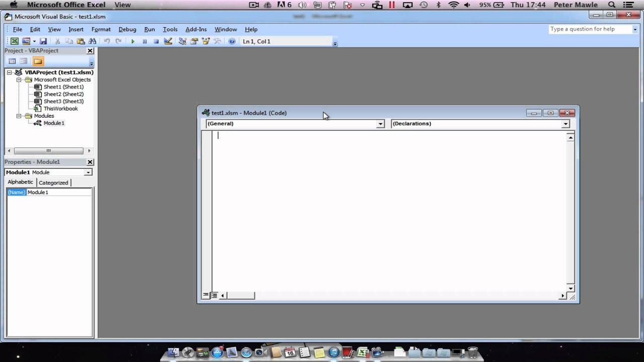Click the Reset stop icon
The height and width of the screenshot is (362, 644).
coord(156,41)
